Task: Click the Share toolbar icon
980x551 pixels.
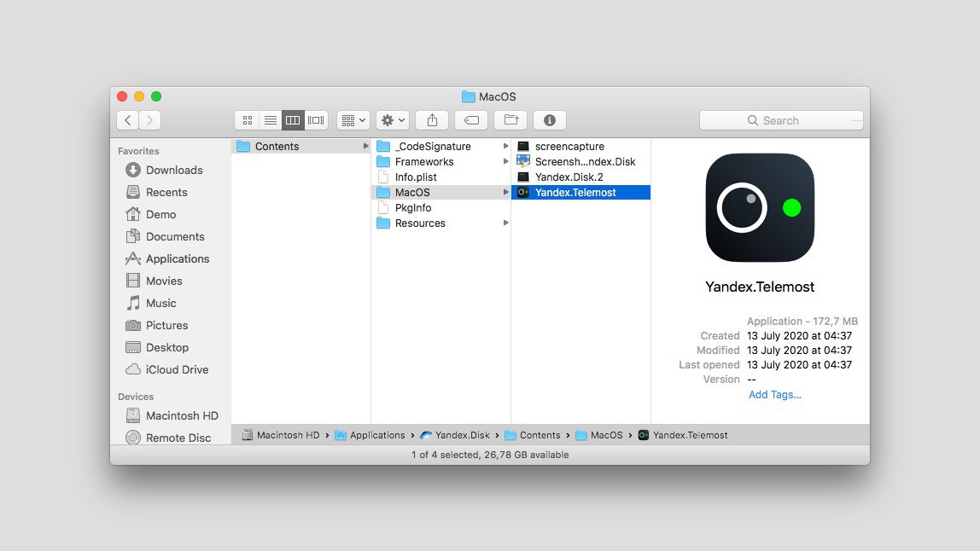Action: pyautogui.click(x=432, y=120)
